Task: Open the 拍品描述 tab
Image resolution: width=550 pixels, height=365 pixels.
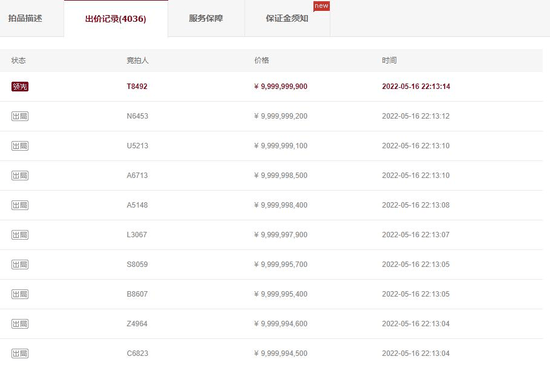Action: (25, 18)
